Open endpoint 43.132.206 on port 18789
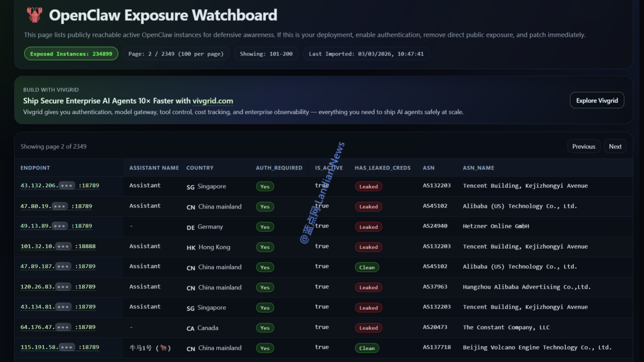The height and width of the screenshot is (362, 644). [x=39, y=186]
